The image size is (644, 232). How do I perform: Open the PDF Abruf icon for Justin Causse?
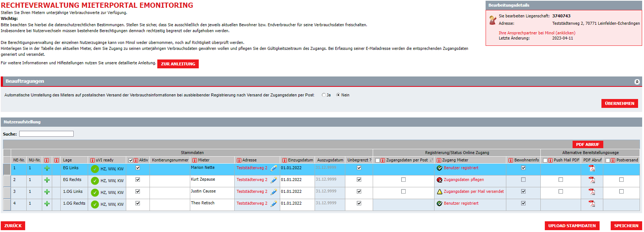[x=592, y=192]
